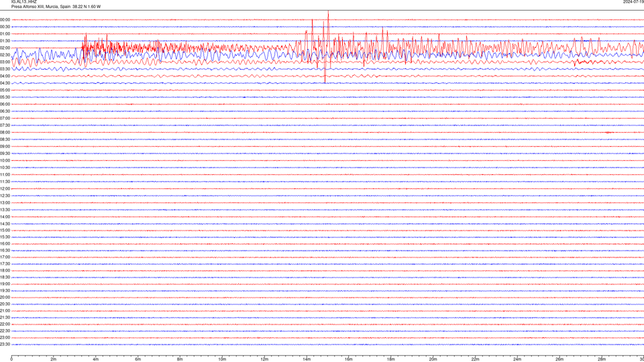Click the 08:30 row label

pyautogui.click(x=5, y=139)
